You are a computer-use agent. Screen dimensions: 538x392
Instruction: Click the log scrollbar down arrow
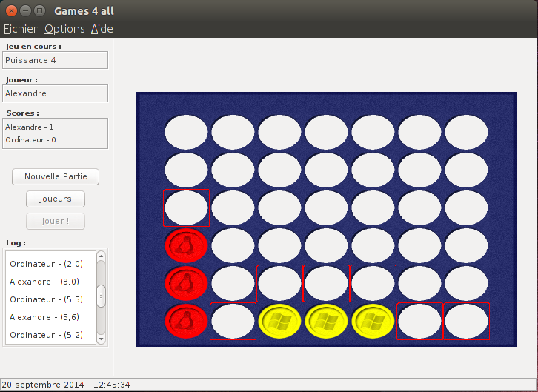101,339
